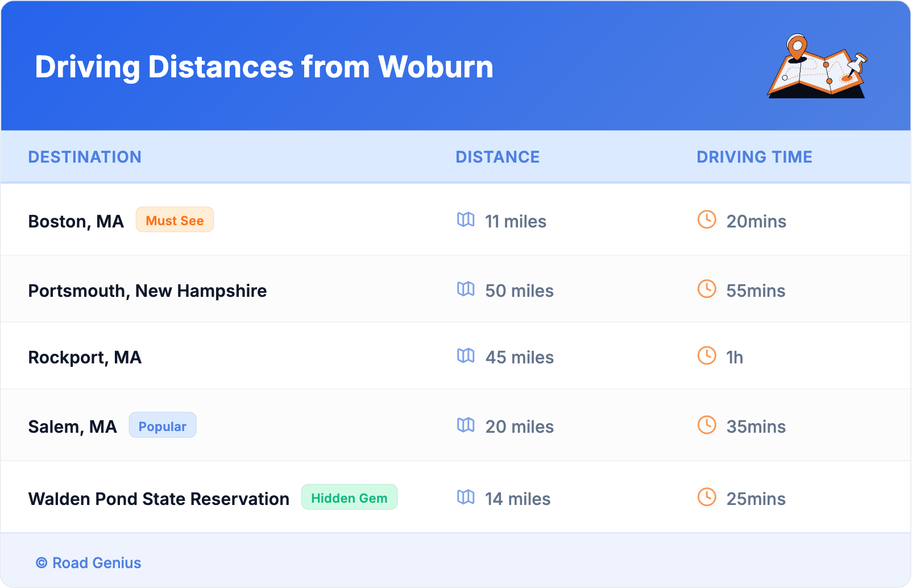Viewport: 912px width, 588px height.
Task: Click the map icon beside 45 miles
Action: point(466,355)
